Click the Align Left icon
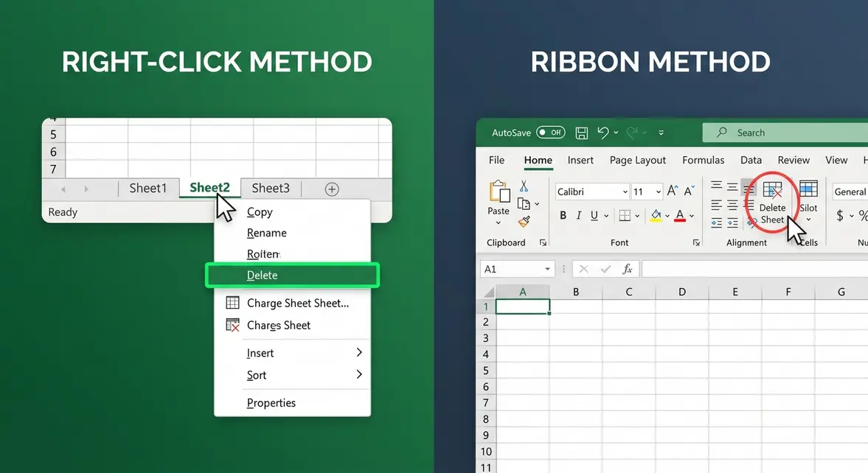Screen dimensions: 868x473 tap(716, 206)
